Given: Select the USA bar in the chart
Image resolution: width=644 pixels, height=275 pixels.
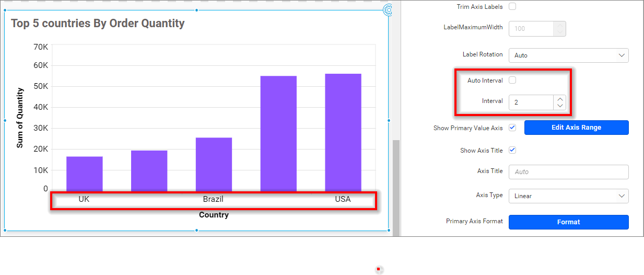Looking at the screenshot, I should pos(343,132).
